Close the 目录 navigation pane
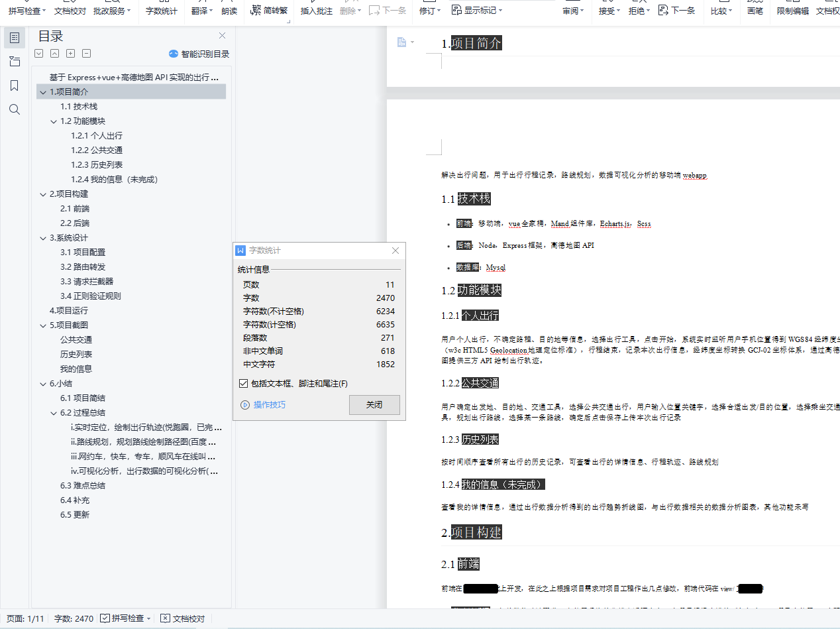 222,36
